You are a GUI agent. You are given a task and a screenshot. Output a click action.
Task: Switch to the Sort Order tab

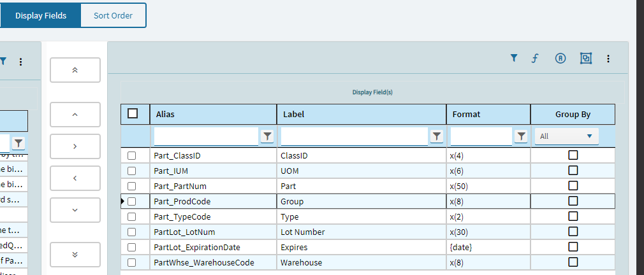tap(113, 15)
